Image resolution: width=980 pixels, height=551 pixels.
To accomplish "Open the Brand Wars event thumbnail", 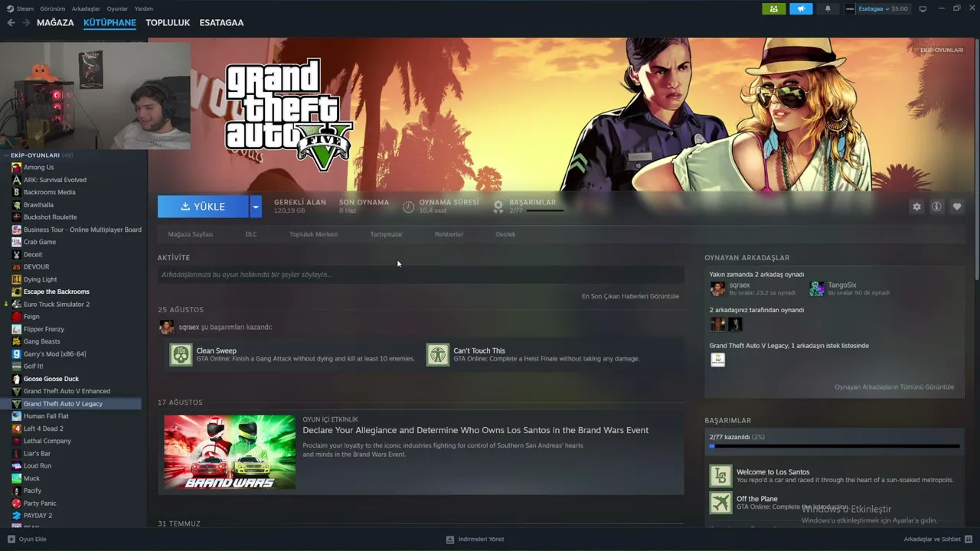I will pos(230,452).
